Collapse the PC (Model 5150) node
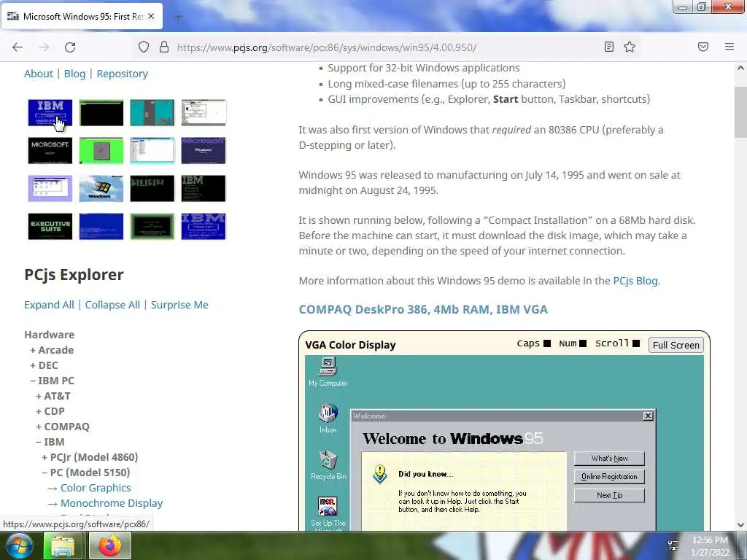 pos(86,472)
